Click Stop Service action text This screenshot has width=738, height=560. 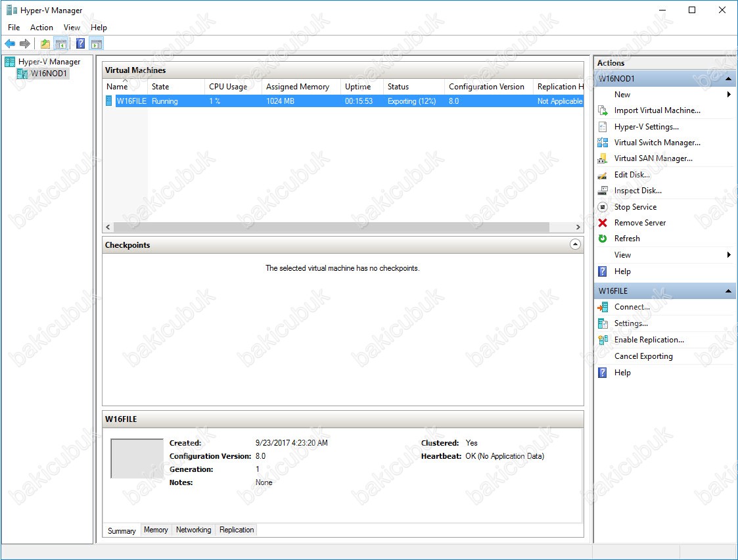point(635,207)
